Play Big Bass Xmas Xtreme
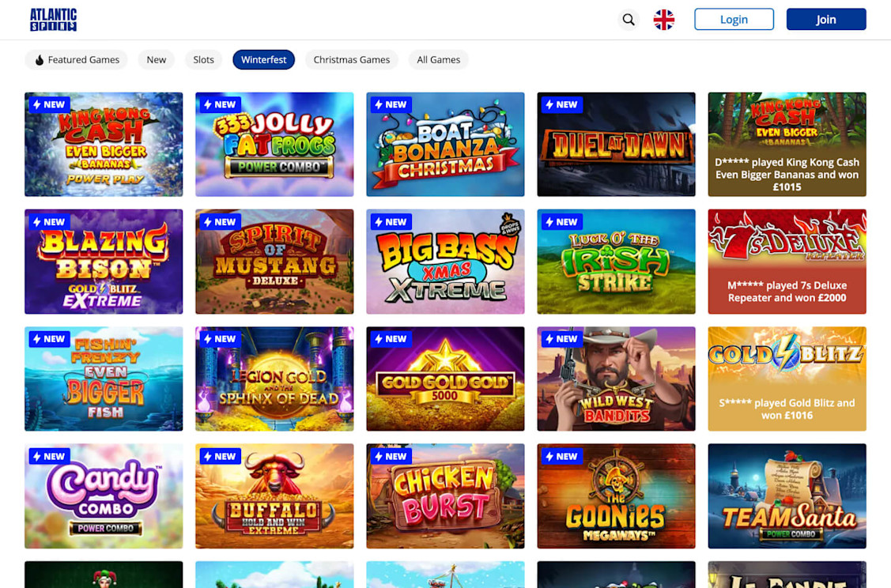The image size is (891, 588). pyautogui.click(x=446, y=262)
